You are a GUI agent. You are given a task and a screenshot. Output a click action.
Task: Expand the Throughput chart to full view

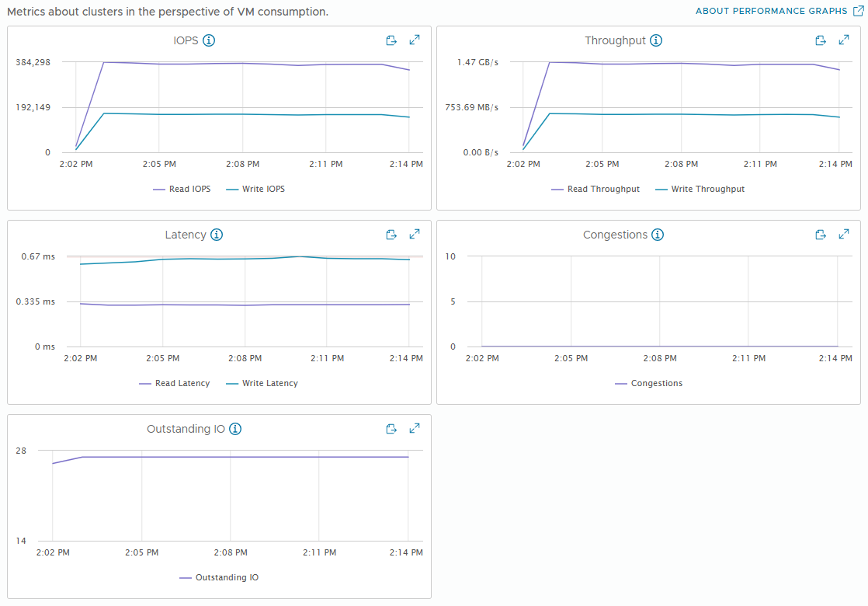point(844,40)
